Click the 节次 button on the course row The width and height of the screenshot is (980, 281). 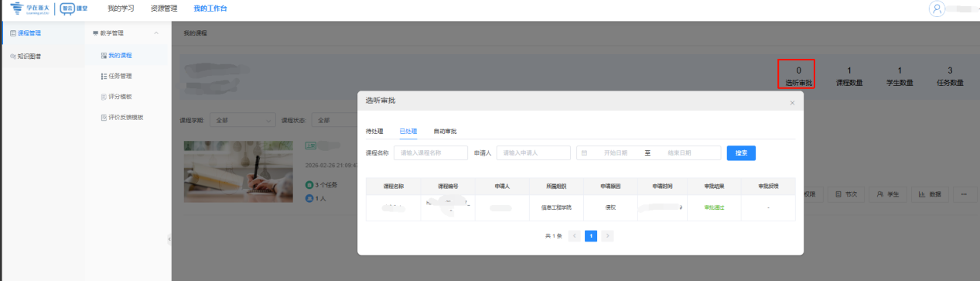pos(846,194)
